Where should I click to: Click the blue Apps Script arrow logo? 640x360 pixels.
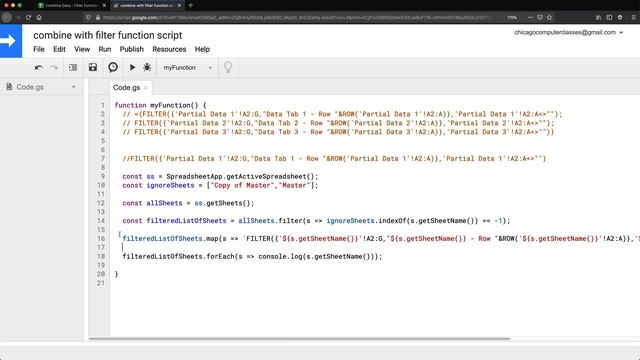tap(11, 41)
